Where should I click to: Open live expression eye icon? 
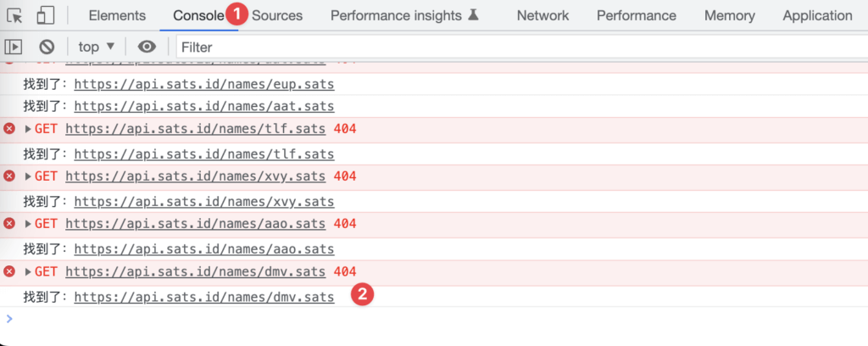(x=147, y=47)
